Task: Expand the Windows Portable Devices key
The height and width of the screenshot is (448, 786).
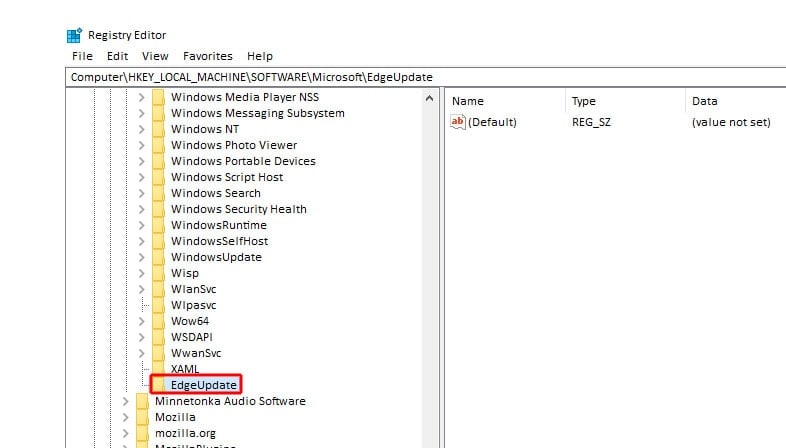Action: [141, 161]
